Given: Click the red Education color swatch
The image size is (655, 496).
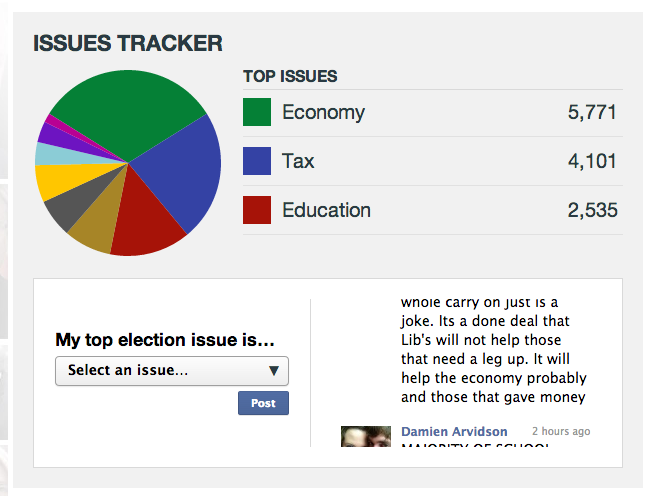Looking at the screenshot, I should coord(257,210).
